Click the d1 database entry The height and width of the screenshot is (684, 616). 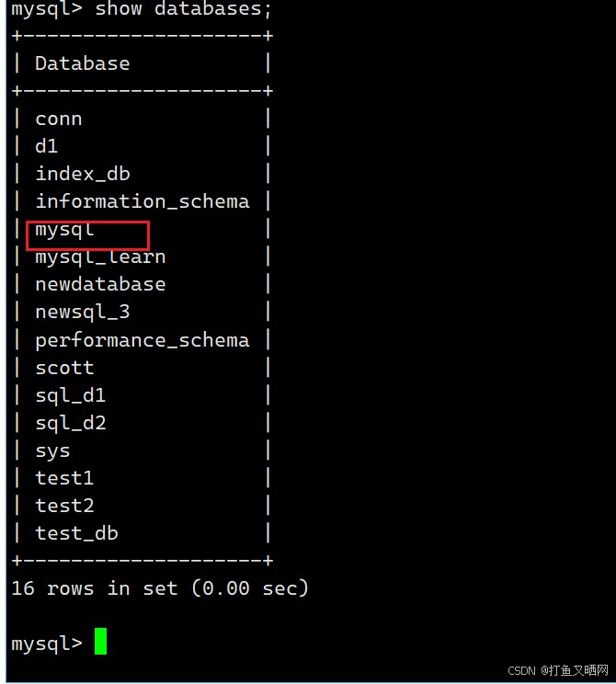(x=46, y=146)
